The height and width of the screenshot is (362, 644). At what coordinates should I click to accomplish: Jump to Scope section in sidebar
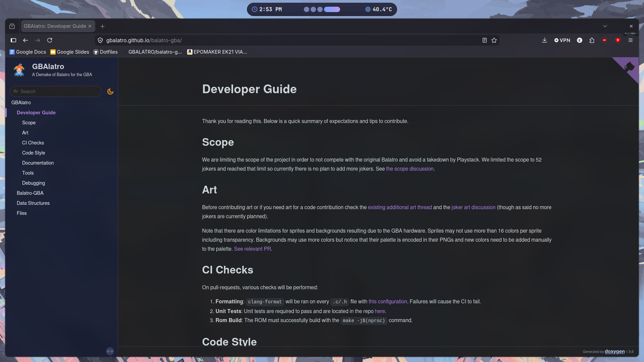[29, 123]
